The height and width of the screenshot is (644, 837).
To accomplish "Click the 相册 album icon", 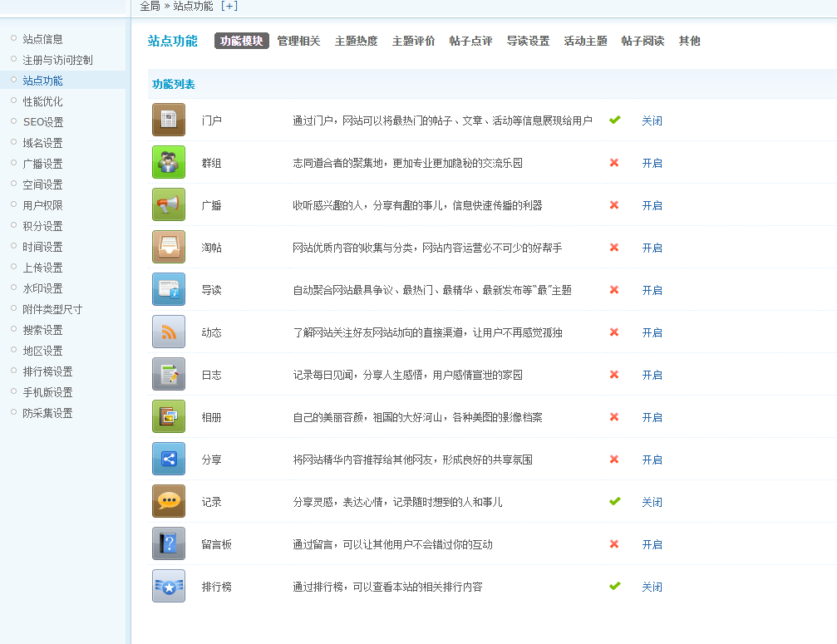I will tap(169, 416).
